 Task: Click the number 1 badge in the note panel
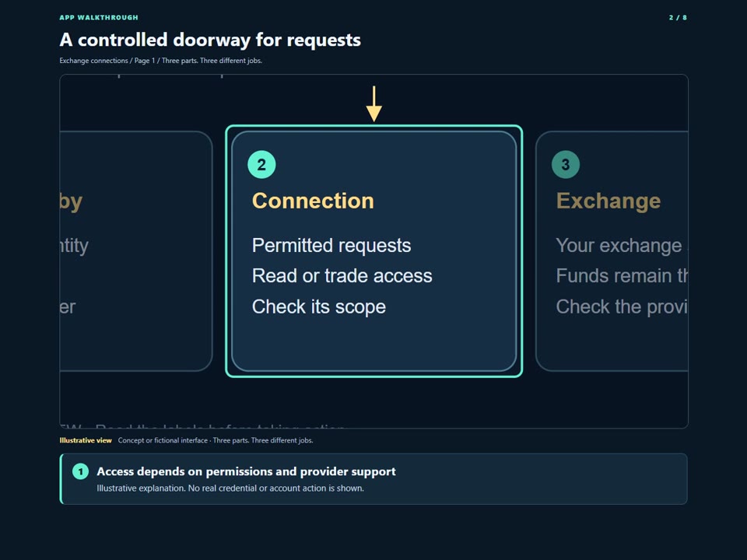[x=80, y=471]
